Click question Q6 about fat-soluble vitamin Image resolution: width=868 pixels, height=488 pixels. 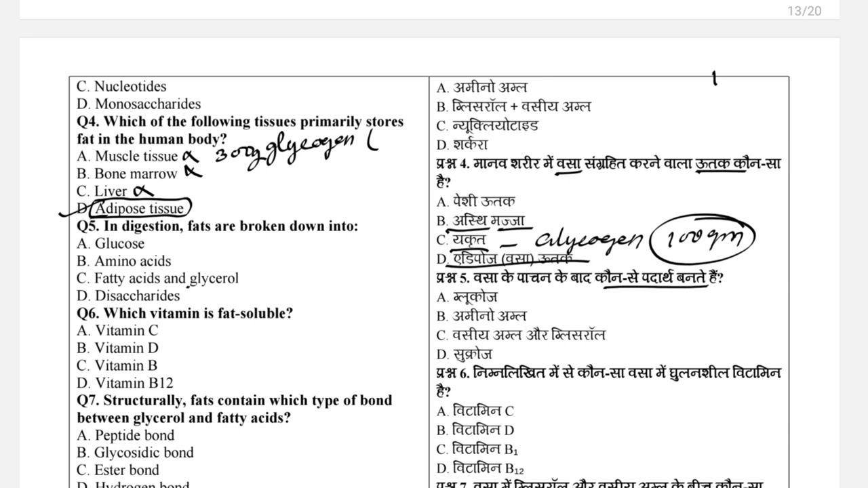(x=185, y=313)
